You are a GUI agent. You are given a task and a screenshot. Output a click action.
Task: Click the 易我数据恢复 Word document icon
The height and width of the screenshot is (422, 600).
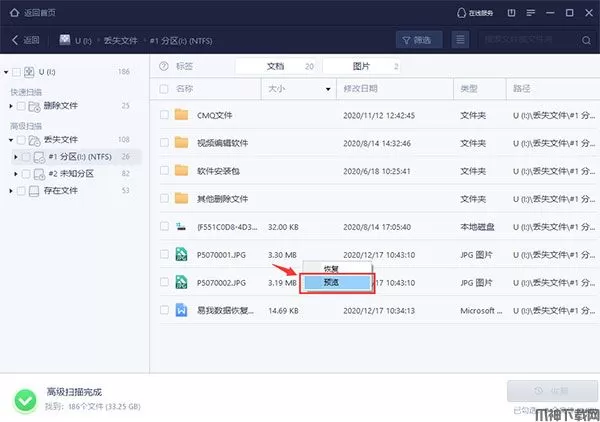[x=181, y=310]
